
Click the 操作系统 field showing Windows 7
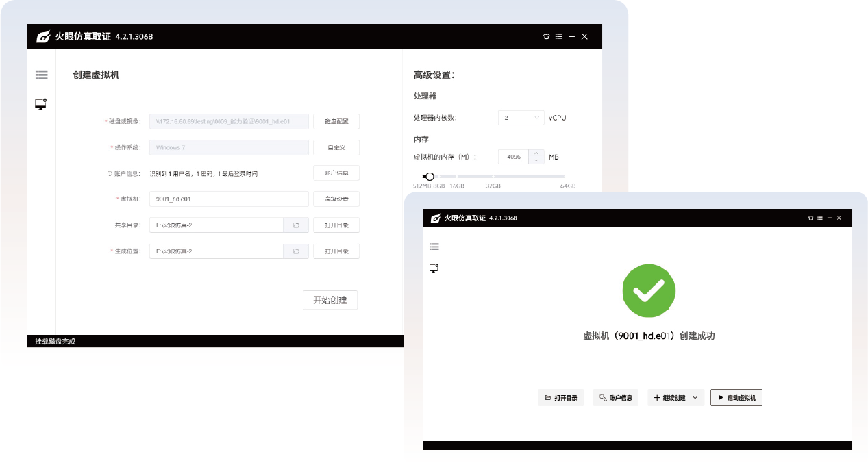click(229, 147)
